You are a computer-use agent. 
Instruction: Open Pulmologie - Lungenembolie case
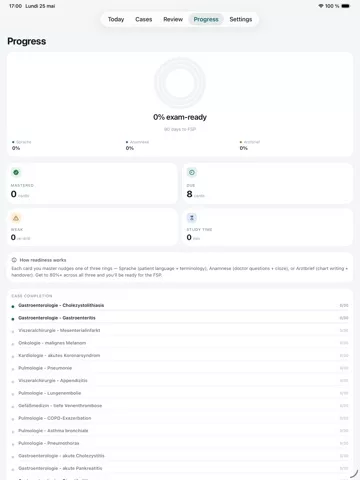click(180, 393)
